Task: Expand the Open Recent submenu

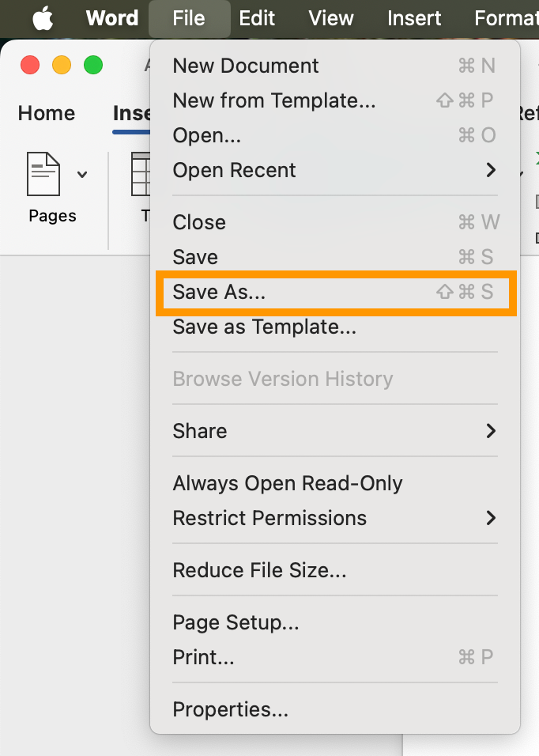Action: tap(491, 170)
